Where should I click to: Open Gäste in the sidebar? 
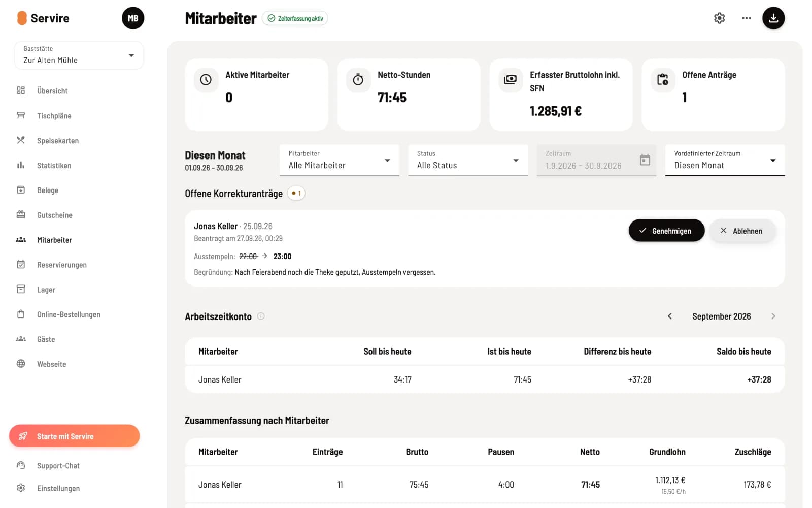click(x=46, y=340)
